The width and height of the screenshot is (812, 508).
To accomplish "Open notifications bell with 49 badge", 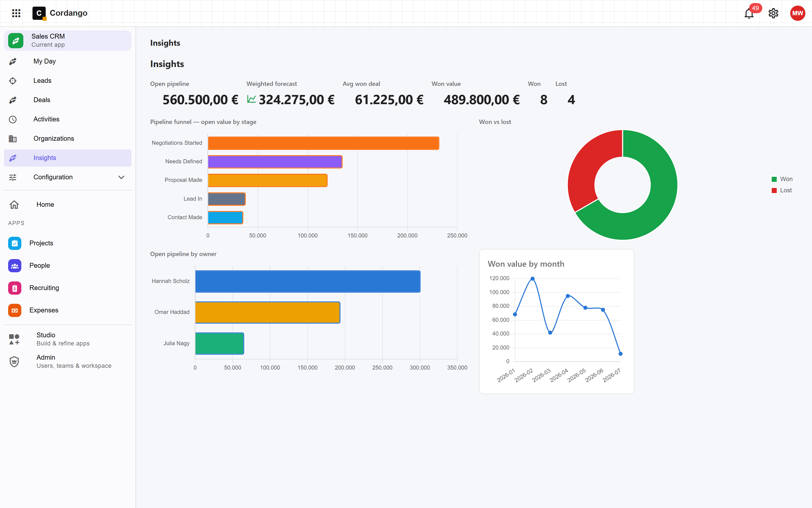I will tap(749, 13).
